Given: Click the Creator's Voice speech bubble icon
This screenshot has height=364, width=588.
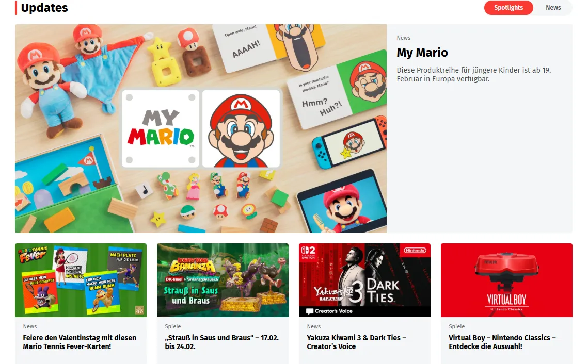Looking at the screenshot, I should click(x=310, y=311).
